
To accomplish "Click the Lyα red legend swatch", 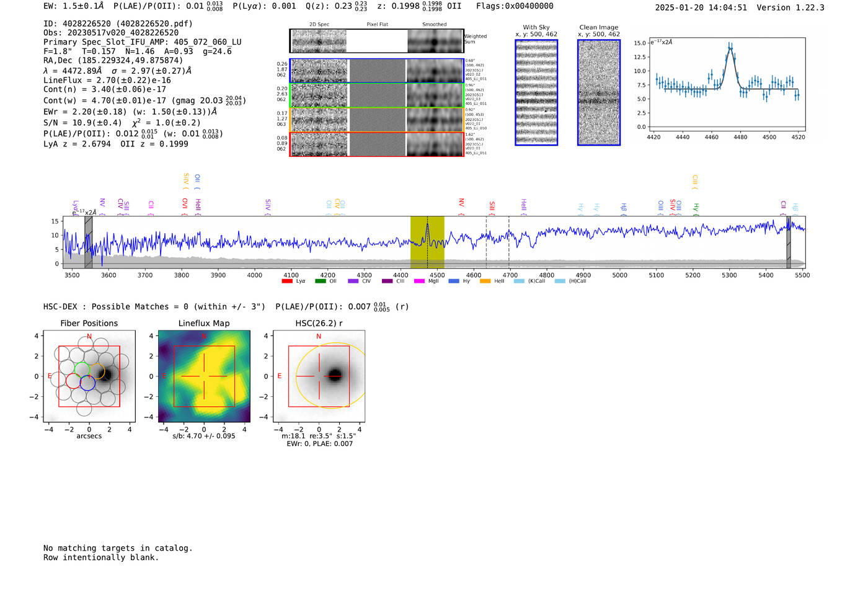I will click(x=286, y=282).
